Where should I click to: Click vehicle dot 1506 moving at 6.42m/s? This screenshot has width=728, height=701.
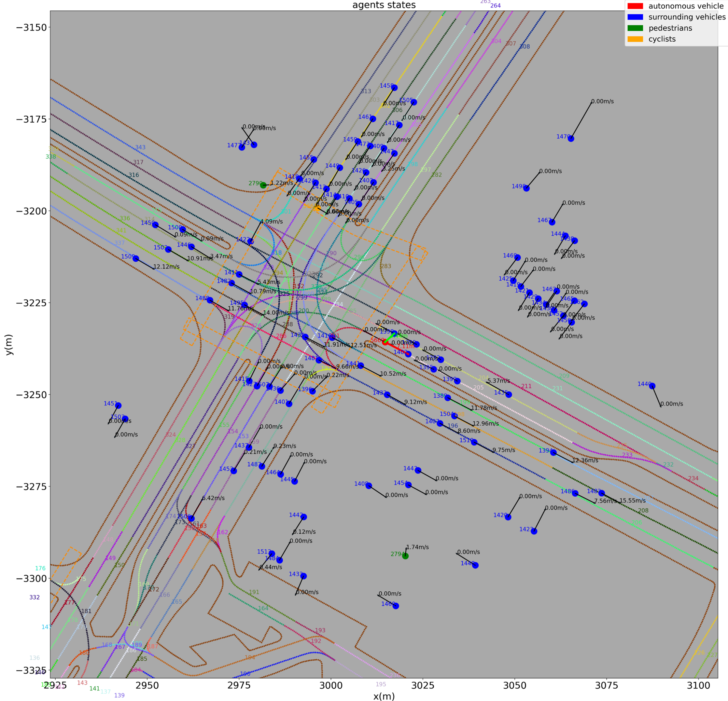pos(191,519)
